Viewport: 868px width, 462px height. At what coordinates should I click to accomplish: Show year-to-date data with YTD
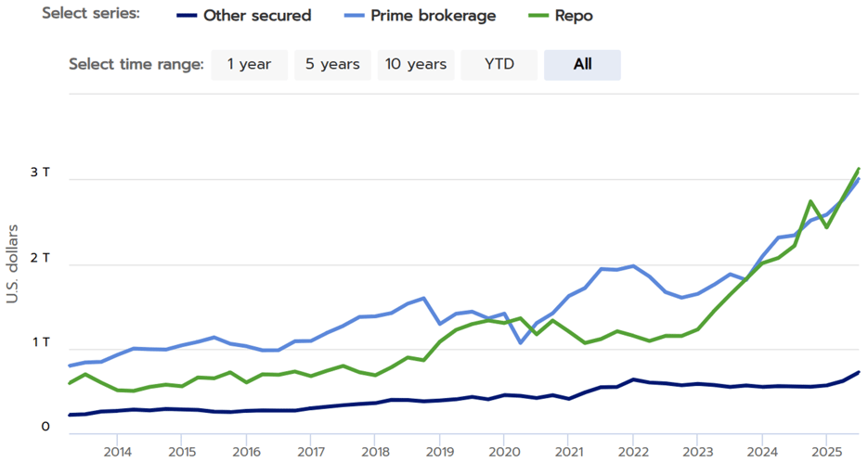pyautogui.click(x=499, y=65)
